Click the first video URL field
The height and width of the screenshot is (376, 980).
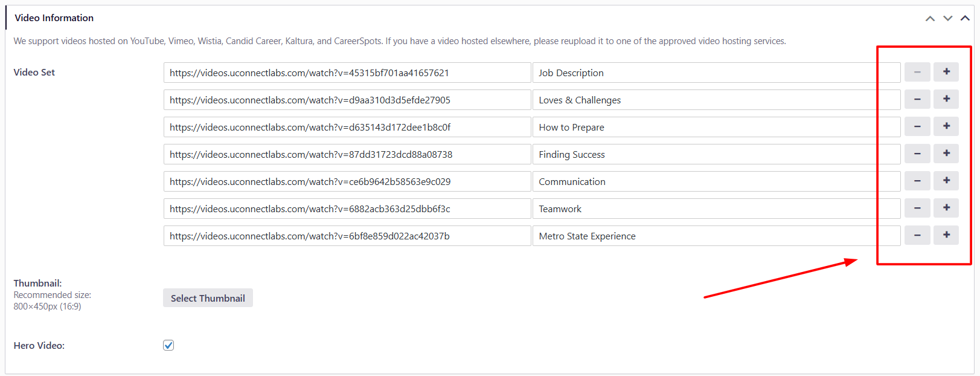click(x=347, y=73)
